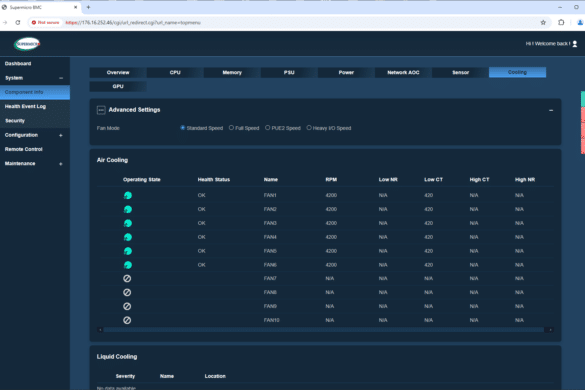Viewport: 585px width, 390px height.
Task: Click the Low CT column header
Action: (434, 180)
